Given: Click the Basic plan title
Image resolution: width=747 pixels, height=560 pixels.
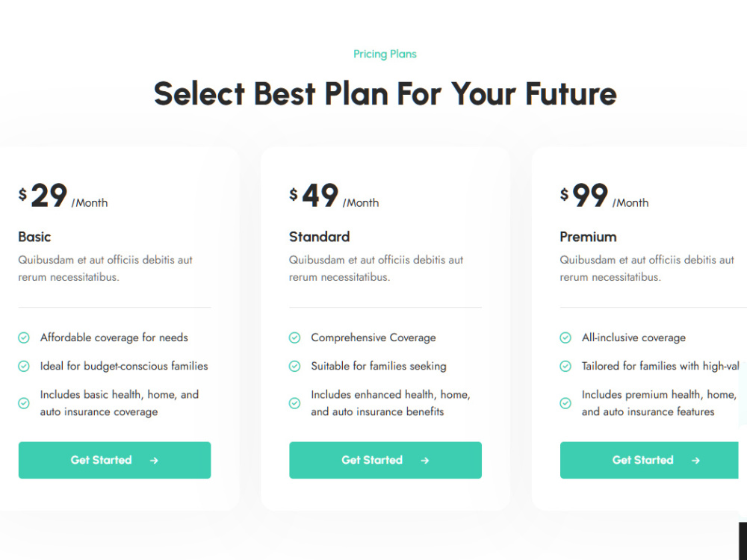Looking at the screenshot, I should click(x=34, y=237).
